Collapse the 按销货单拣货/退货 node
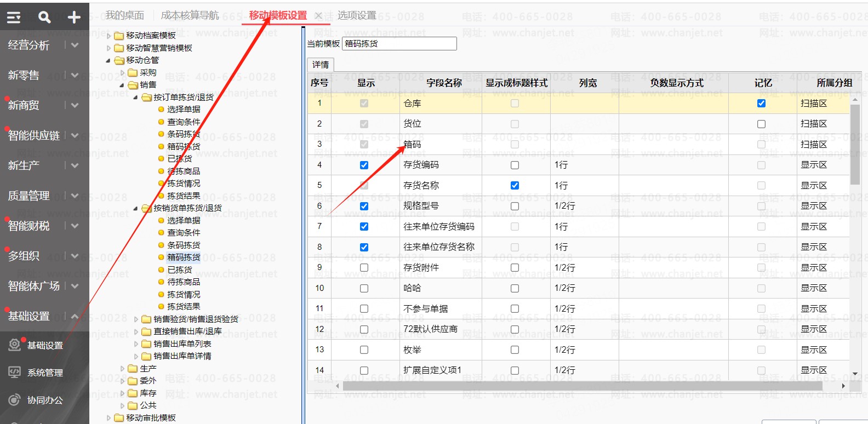The width and height of the screenshot is (868, 424). tap(135, 208)
